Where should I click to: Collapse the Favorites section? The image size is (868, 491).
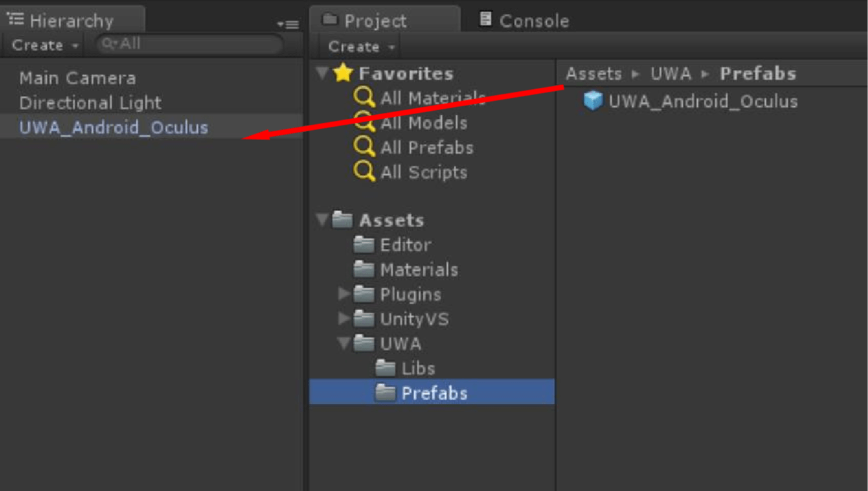(323, 73)
